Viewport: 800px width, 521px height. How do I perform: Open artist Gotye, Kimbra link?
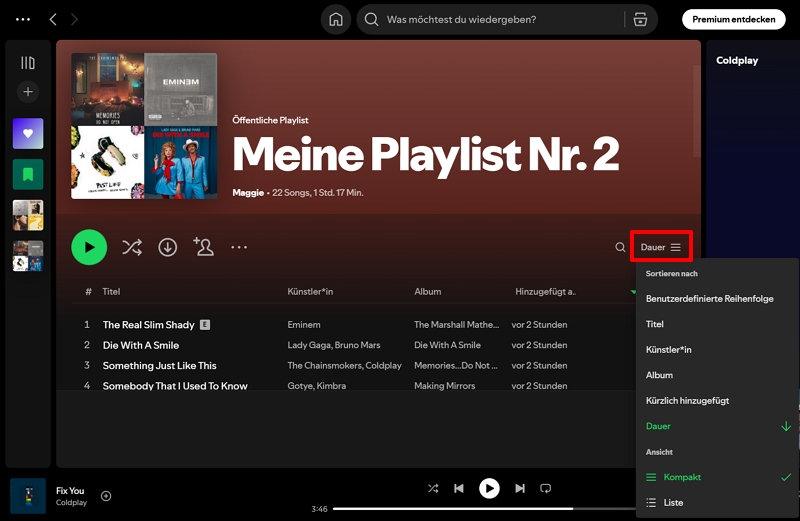(x=316, y=386)
